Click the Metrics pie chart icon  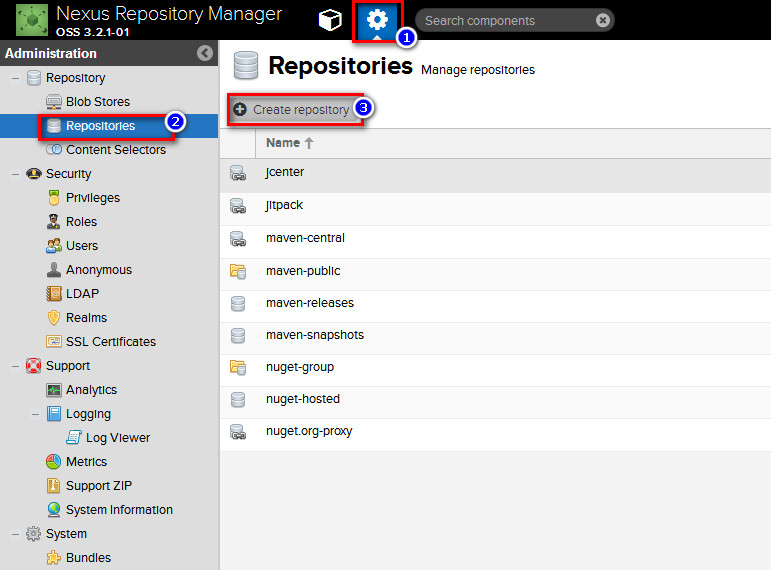[x=54, y=462]
